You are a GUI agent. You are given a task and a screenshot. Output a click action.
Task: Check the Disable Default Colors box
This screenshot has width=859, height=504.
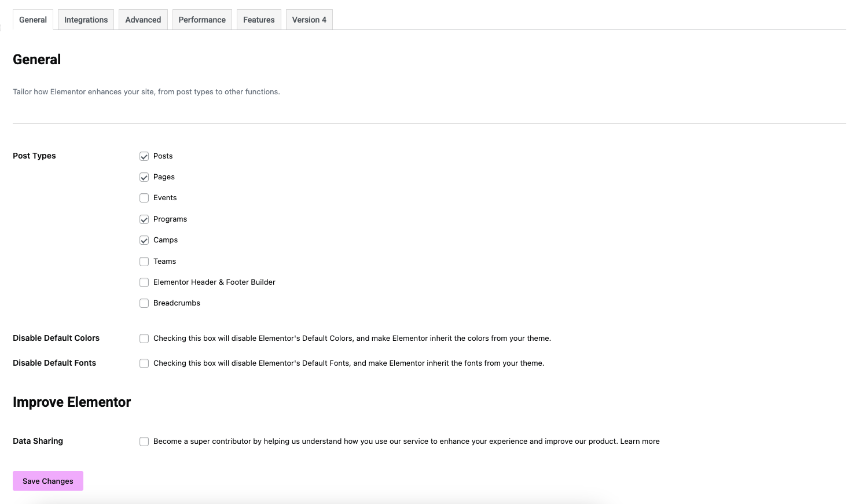point(144,339)
